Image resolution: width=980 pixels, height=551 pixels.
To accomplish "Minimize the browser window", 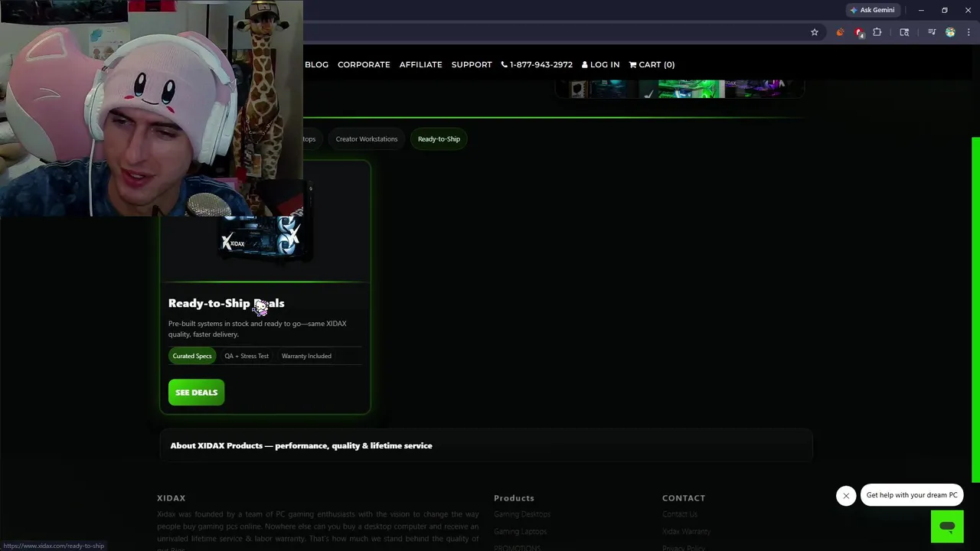I will coord(921,10).
